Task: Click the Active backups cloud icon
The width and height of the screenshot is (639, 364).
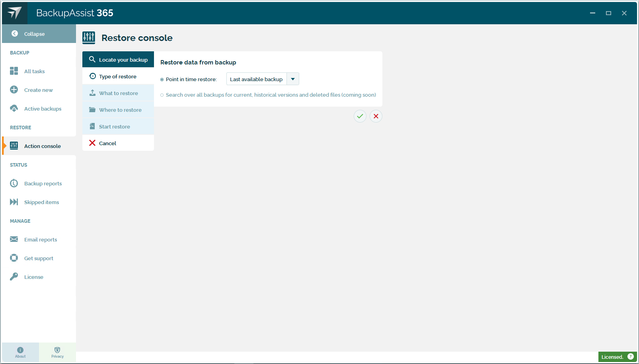Action: (x=14, y=109)
